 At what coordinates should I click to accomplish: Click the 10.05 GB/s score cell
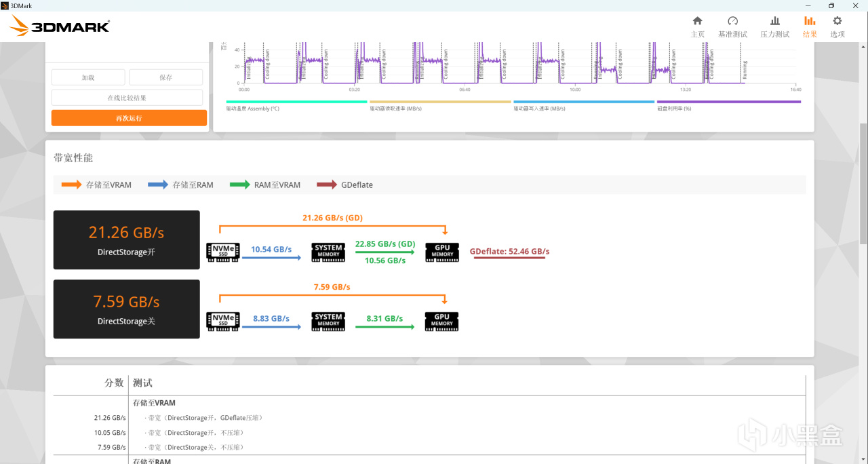110,433
